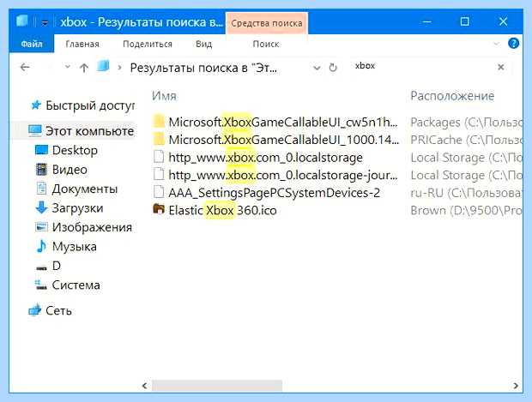This screenshot has width=532, height=402.
Task: Click the Система drive icon
Action: click(41, 285)
